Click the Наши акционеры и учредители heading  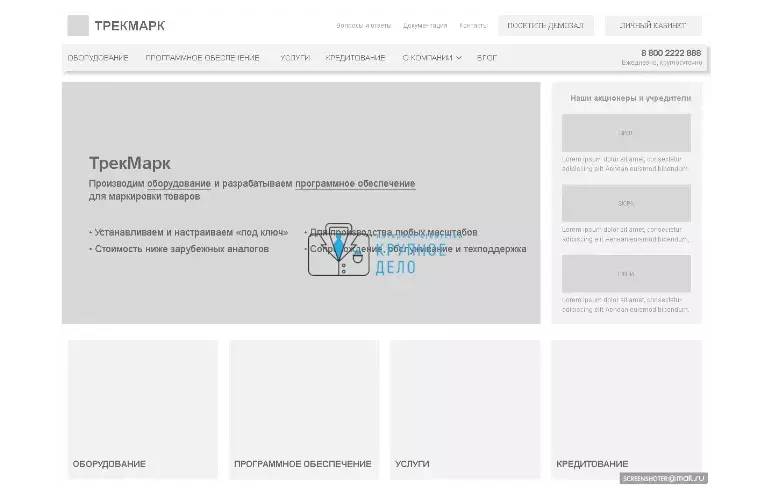click(x=631, y=98)
